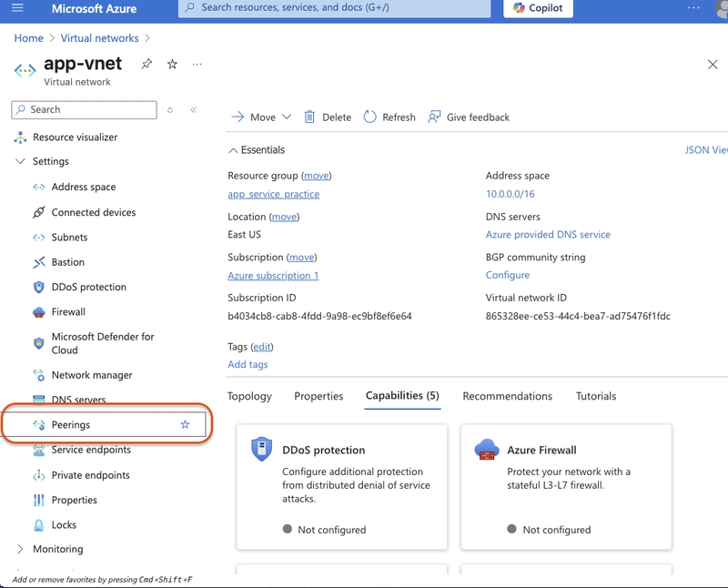Click the Connected devices plug icon
Image resolution: width=728 pixels, height=588 pixels.
pos(39,212)
